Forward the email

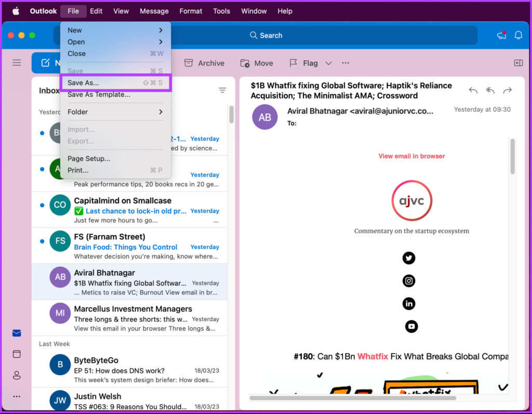[507, 90]
